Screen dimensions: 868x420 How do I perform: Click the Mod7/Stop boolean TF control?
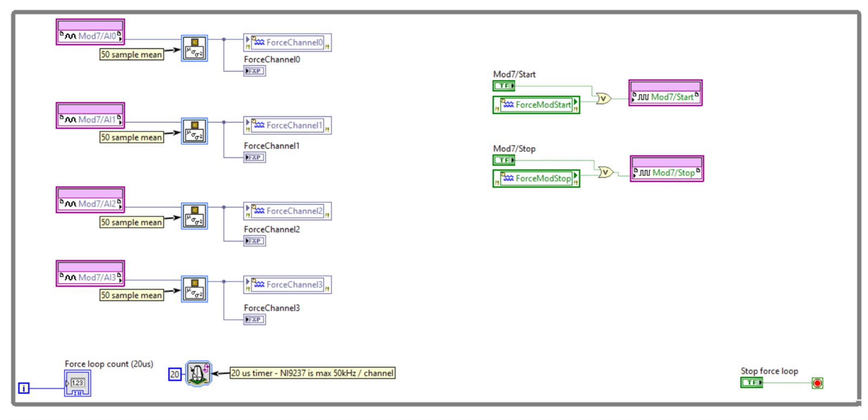click(503, 160)
